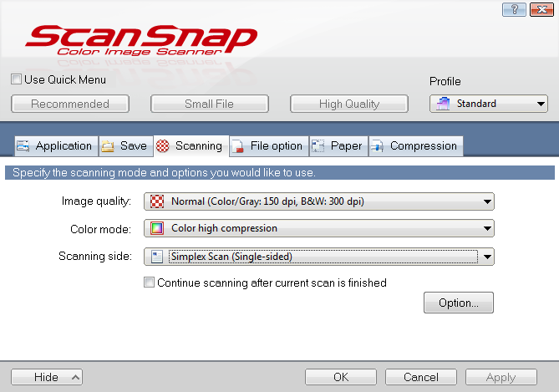Open the Profile dropdown arrow
This screenshot has height=392, width=559.
tap(541, 104)
